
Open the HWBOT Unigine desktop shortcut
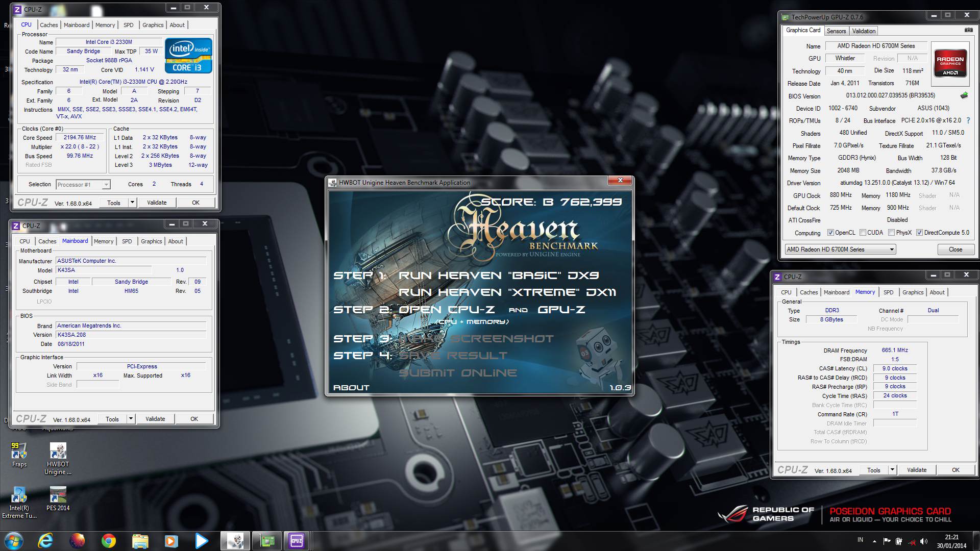coord(58,459)
